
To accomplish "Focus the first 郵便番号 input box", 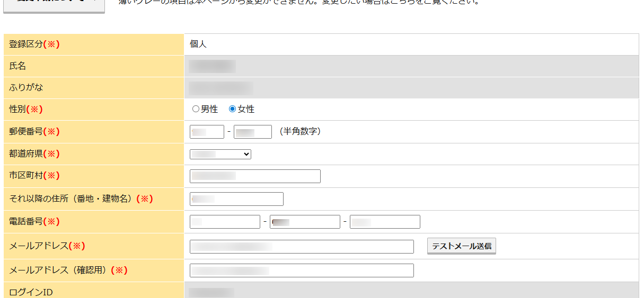I will click(207, 132).
